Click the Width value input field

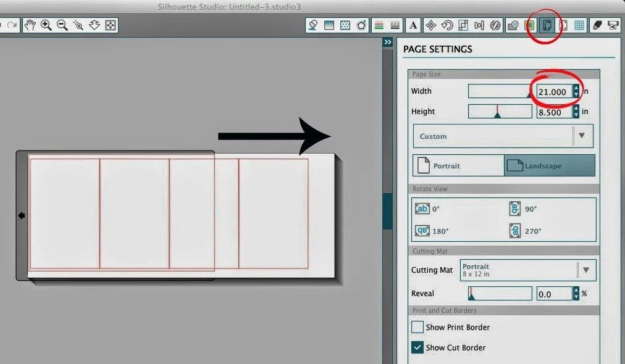point(554,91)
